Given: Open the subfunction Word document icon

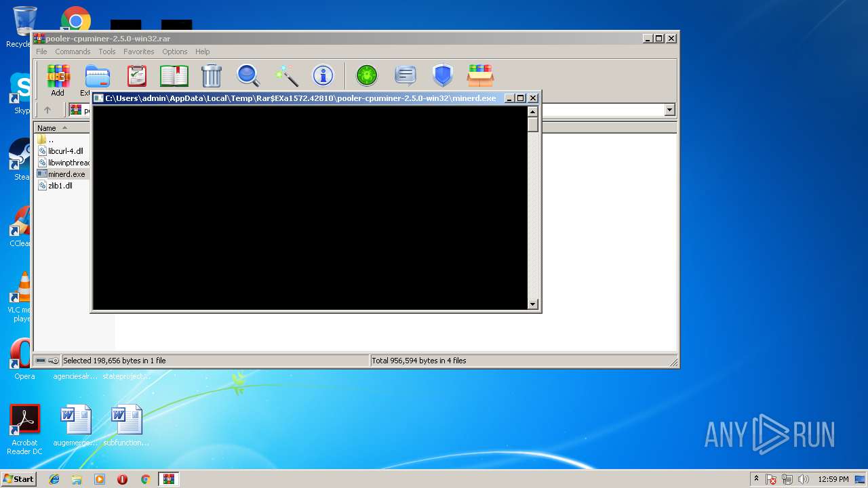Looking at the screenshot, I should coord(126,426).
